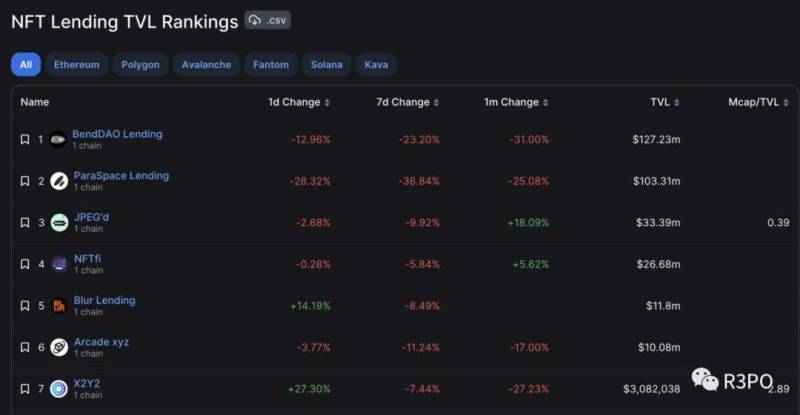
Task: Select the Solana chain filter
Action: coord(327,65)
